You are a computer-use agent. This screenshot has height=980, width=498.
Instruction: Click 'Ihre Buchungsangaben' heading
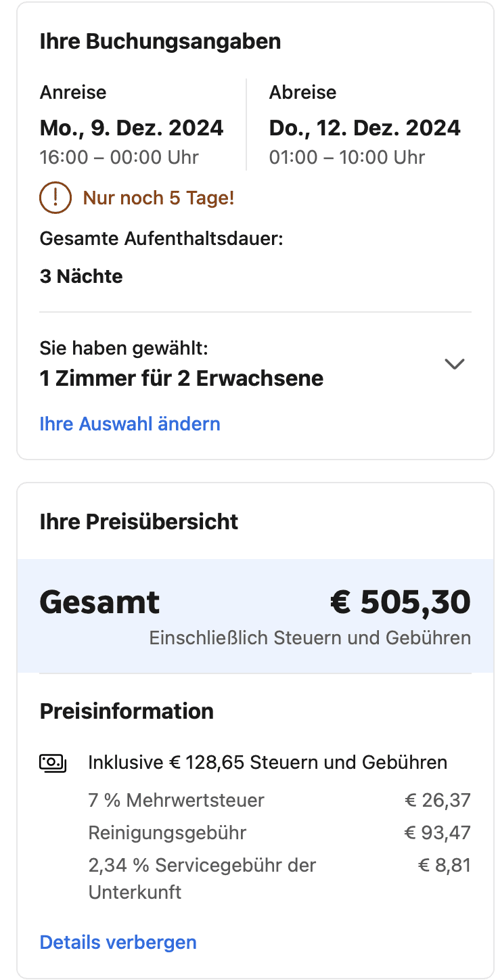coord(160,41)
